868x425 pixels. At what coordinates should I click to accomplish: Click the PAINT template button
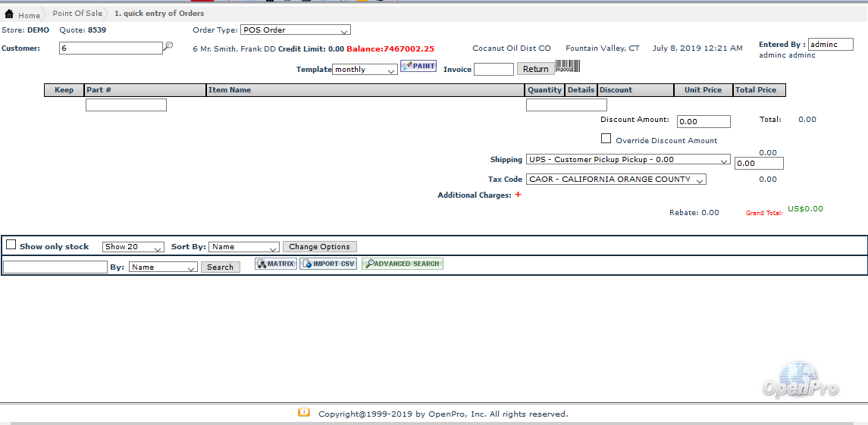pyautogui.click(x=418, y=67)
